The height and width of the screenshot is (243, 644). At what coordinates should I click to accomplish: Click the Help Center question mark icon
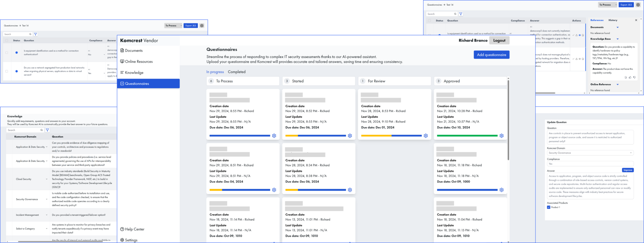point(122,229)
